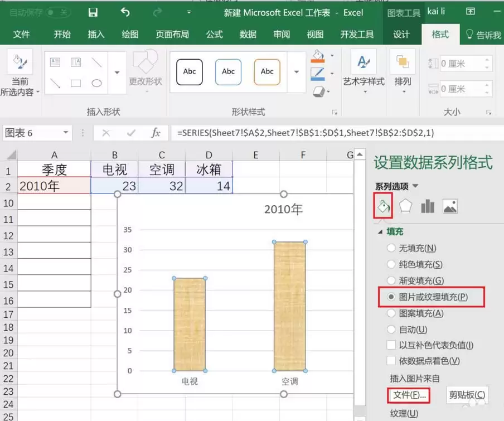Toggle the AutoSave switch
The width and height of the screenshot is (504, 421).
(59, 12)
